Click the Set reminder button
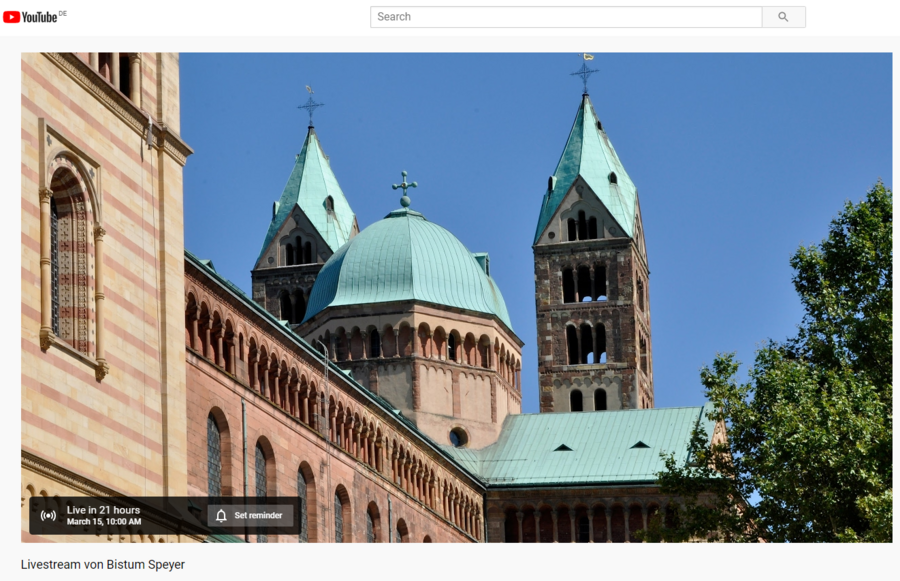This screenshot has height=581, width=900. point(250,516)
